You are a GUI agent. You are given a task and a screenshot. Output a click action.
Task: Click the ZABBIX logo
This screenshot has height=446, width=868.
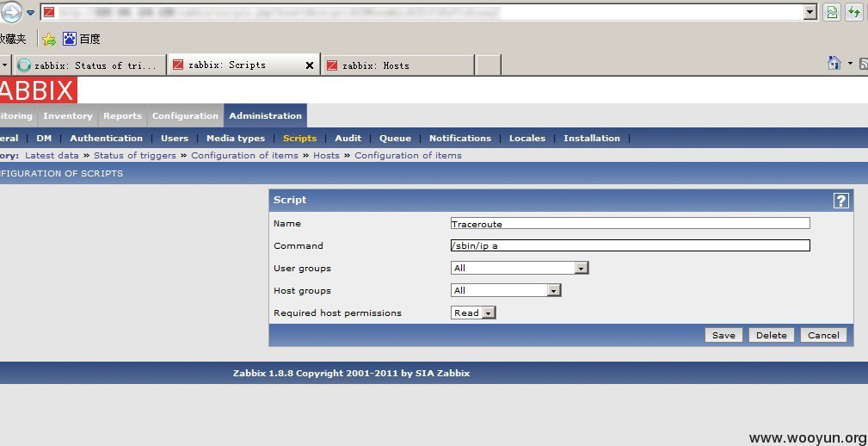tap(38, 90)
